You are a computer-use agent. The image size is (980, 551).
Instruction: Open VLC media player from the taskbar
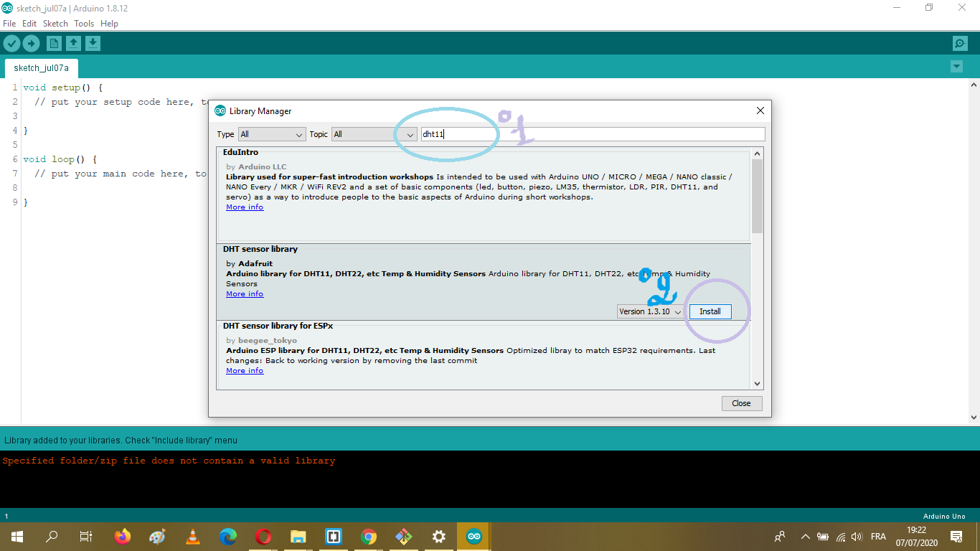click(193, 537)
